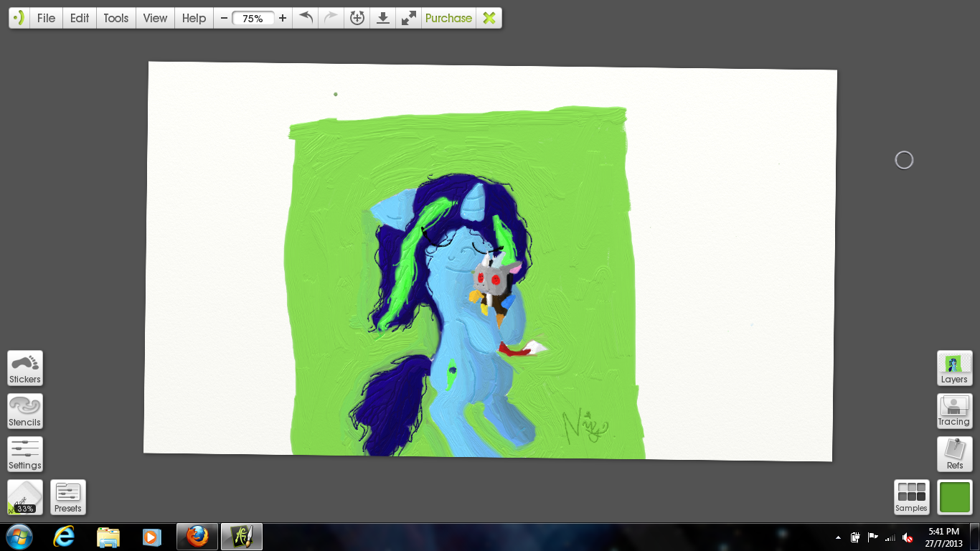Click the Purchase button

(x=448, y=18)
